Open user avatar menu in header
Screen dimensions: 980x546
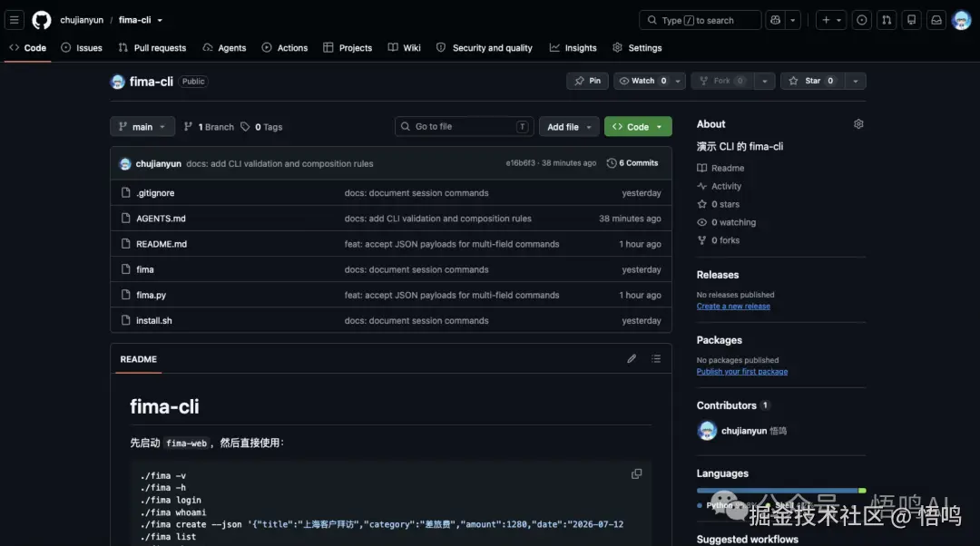[x=961, y=20]
